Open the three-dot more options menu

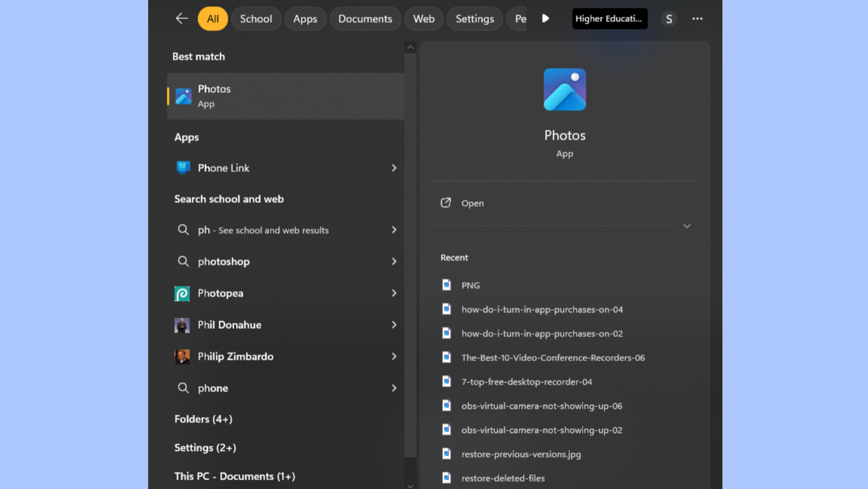697,19
